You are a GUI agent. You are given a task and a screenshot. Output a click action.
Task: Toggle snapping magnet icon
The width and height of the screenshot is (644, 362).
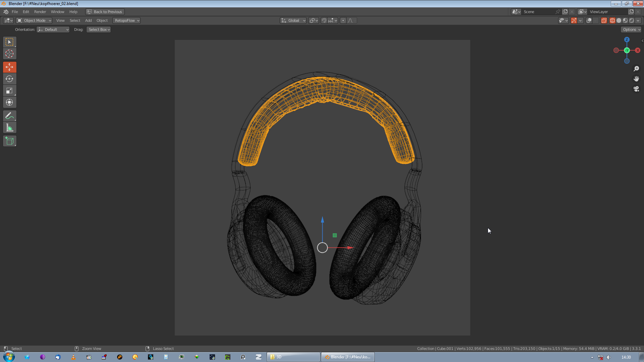point(324,20)
